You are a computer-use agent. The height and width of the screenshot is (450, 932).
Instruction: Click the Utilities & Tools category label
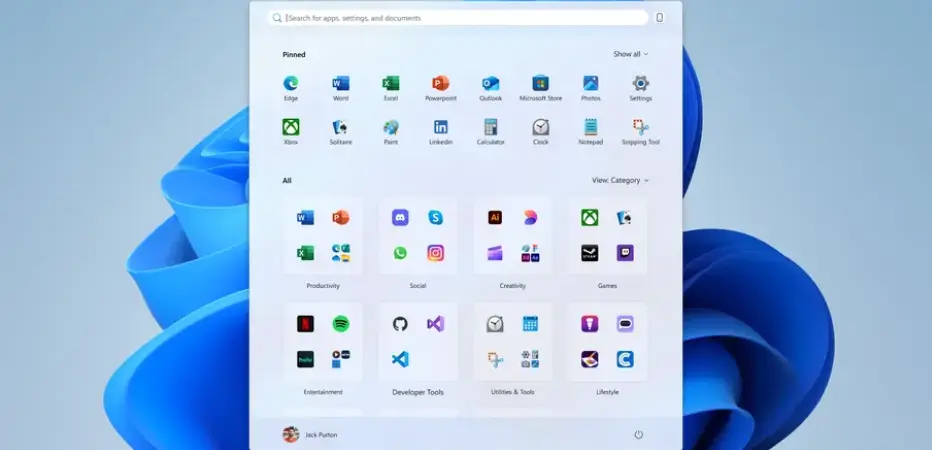[x=512, y=392]
